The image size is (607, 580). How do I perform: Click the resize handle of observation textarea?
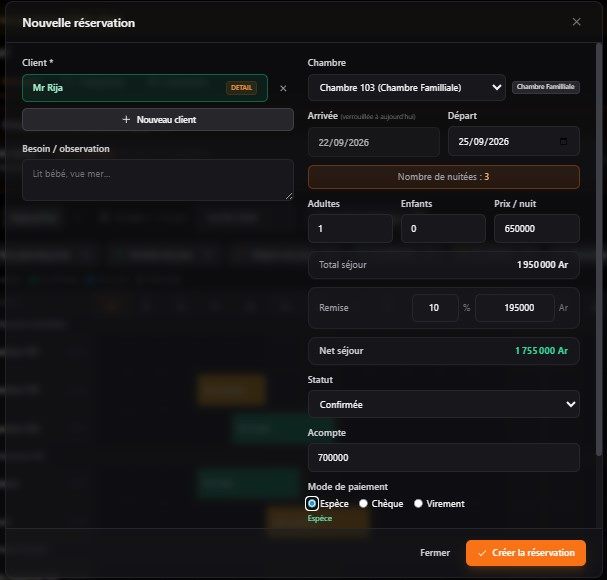(289, 196)
